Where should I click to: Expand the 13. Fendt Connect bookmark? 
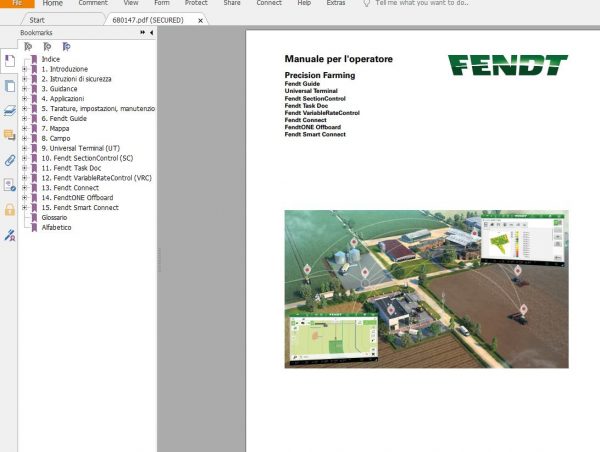[24, 188]
